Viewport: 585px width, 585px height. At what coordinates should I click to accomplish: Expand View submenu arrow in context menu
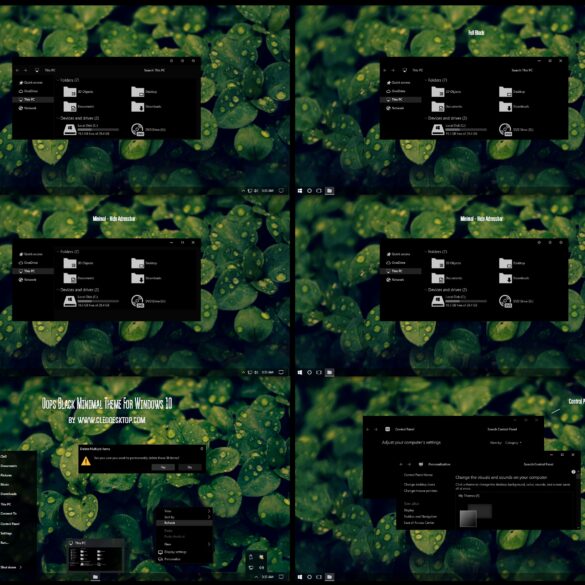(209, 511)
